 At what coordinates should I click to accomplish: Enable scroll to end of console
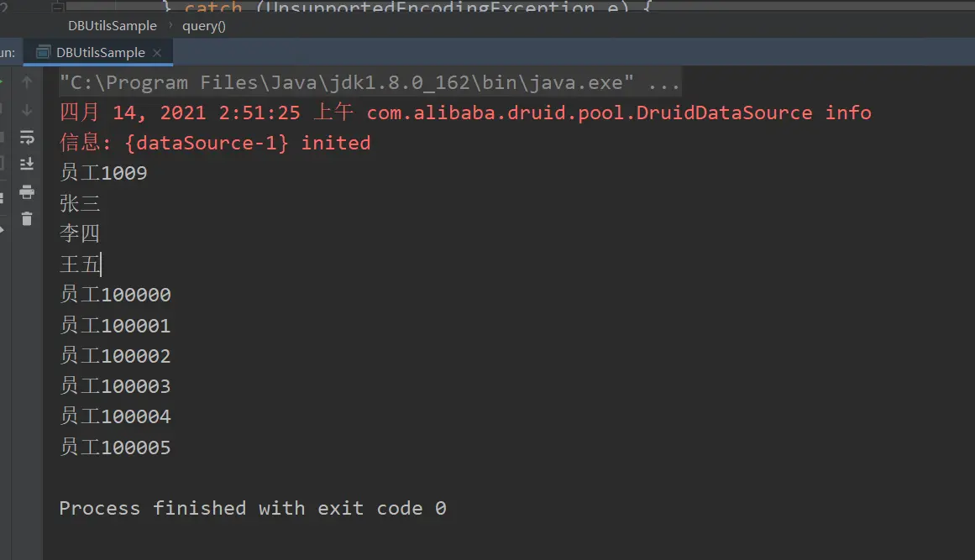(27, 164)
